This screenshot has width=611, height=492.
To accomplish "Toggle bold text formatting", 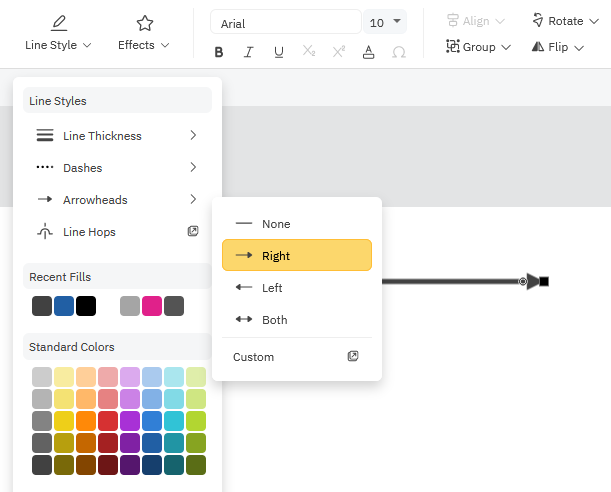I will pos(219,52).
